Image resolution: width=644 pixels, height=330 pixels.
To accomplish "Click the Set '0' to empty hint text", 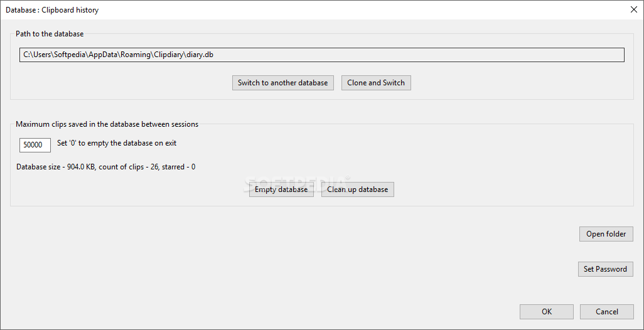I will pyautogui.click(x=117, y=143).
